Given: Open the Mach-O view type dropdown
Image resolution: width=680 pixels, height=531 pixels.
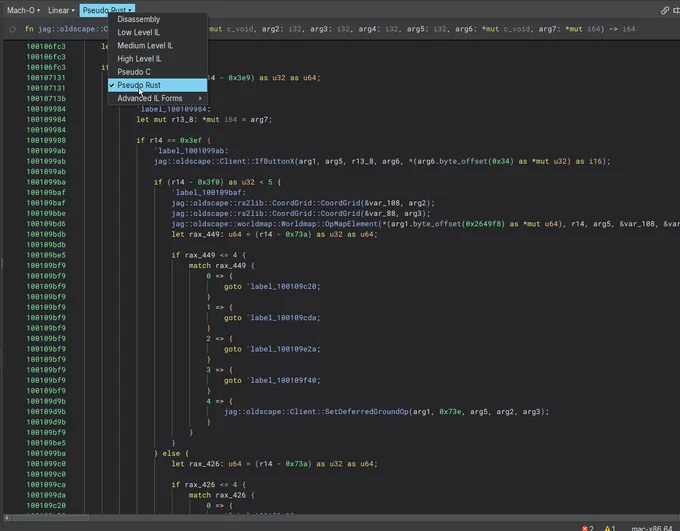Looking at the screenshot, I should pyautogui.click(x=23, y=10).
